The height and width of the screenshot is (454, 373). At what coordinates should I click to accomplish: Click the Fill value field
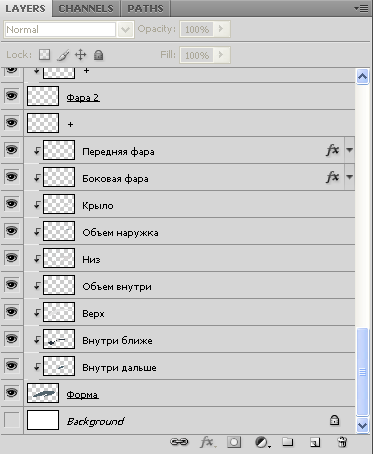[x=197, y=55]
